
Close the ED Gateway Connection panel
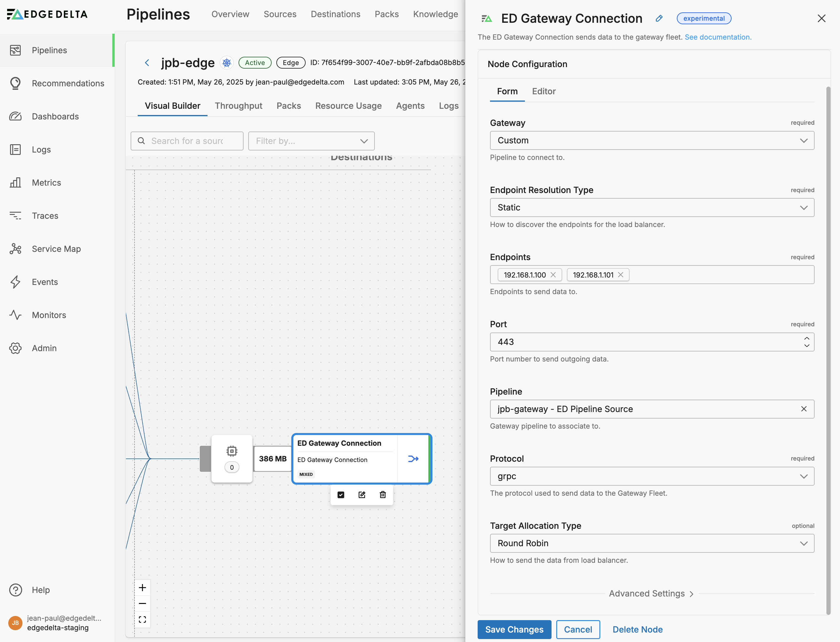(x=821, y=18)
